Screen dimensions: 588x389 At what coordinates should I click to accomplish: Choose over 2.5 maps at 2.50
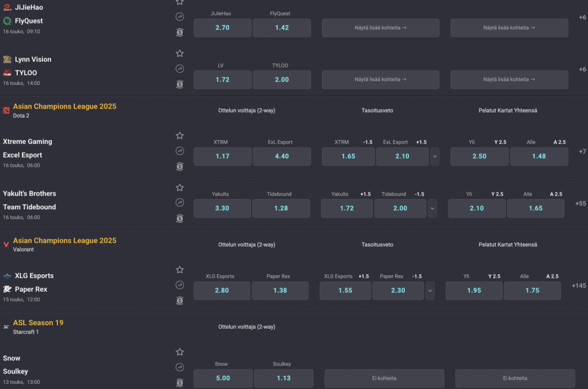[x=479, y=156]
